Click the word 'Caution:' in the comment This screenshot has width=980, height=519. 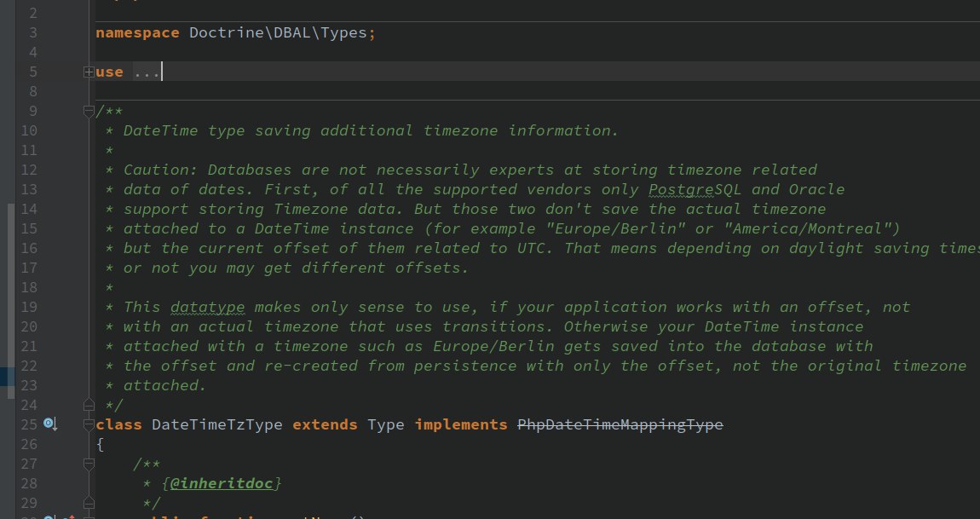160,170
